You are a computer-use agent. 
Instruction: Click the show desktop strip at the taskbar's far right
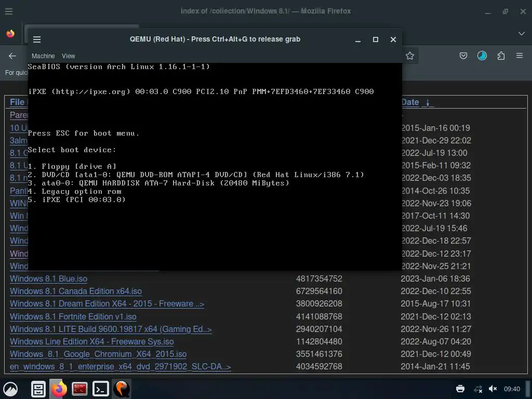[x=528, y=389]
